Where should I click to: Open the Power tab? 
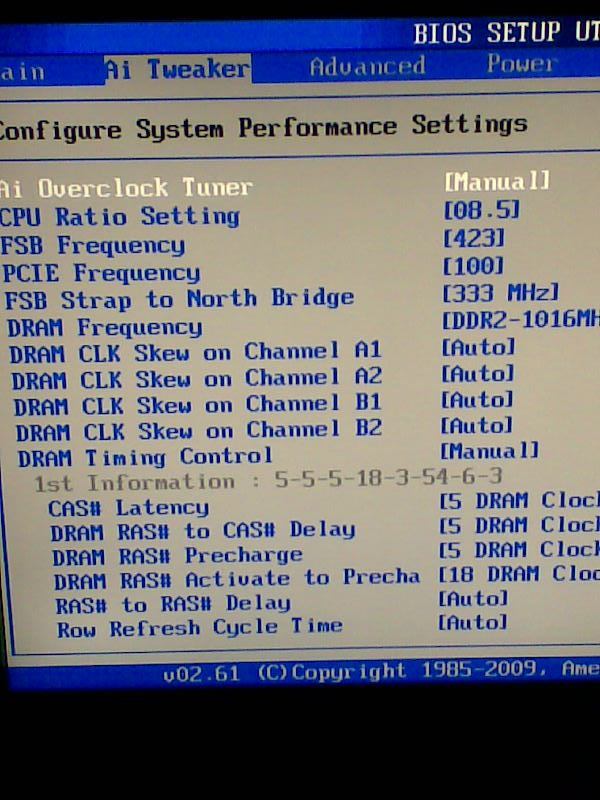pyautogui.click(x=520, y=64)
